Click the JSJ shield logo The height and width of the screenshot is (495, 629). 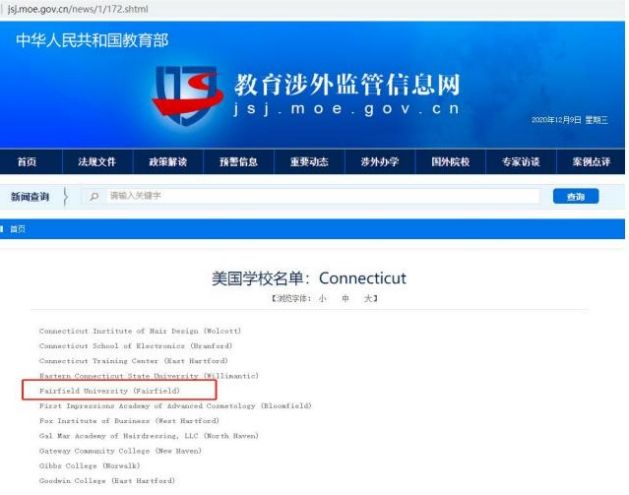point(188,95)
